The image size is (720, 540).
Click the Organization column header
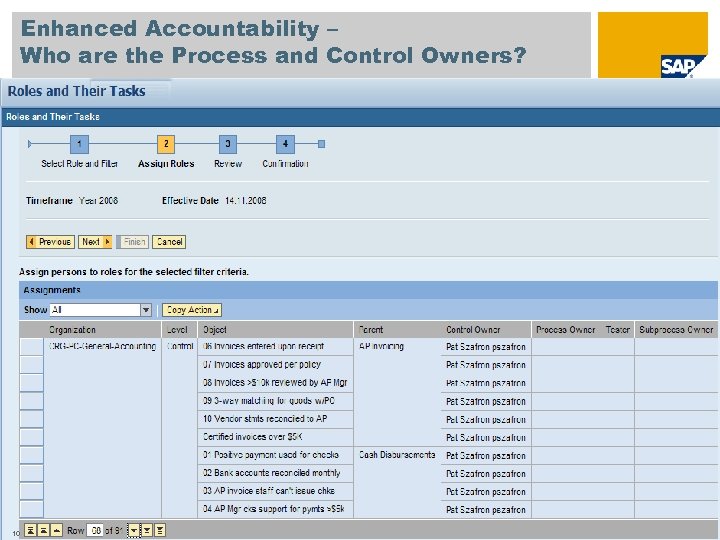pyautogui.click(x=102, y=330)
